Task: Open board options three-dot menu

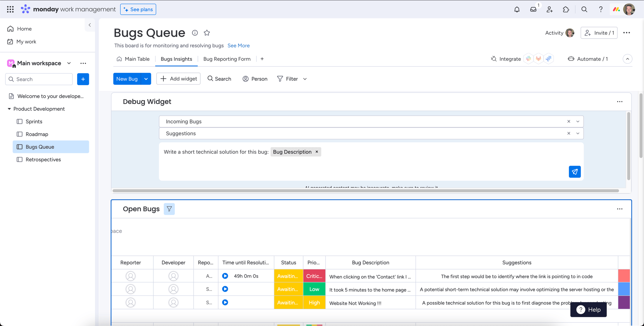Action: pos(627,33)
